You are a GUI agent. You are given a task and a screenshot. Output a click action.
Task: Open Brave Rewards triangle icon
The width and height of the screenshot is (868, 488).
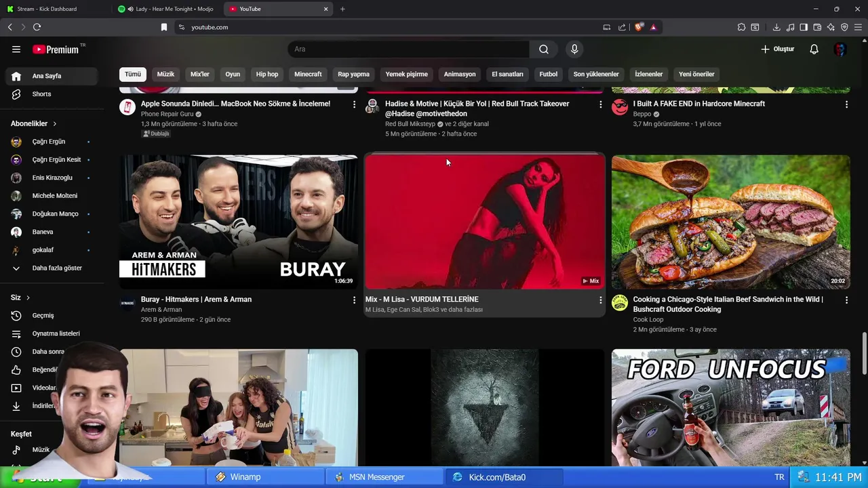653,27
